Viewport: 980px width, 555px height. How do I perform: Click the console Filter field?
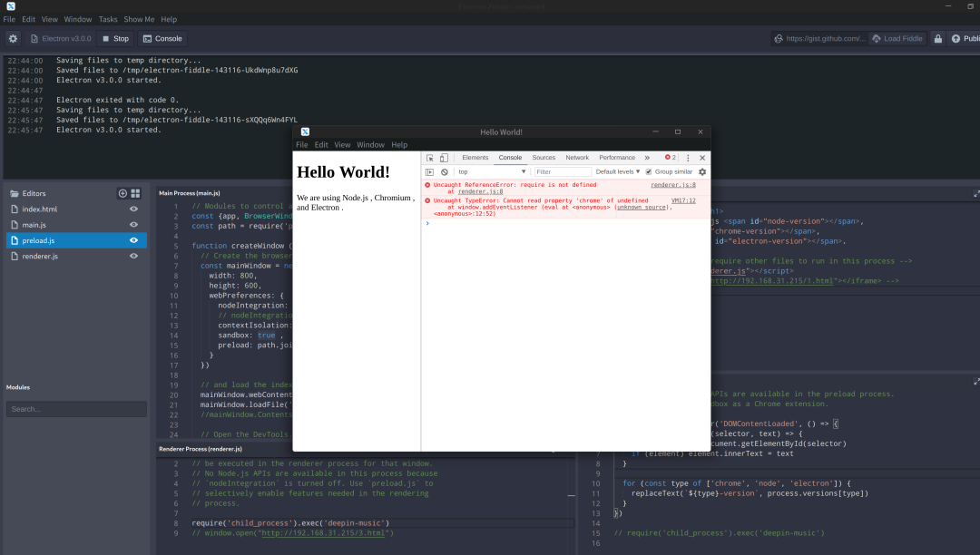[563, 171]
